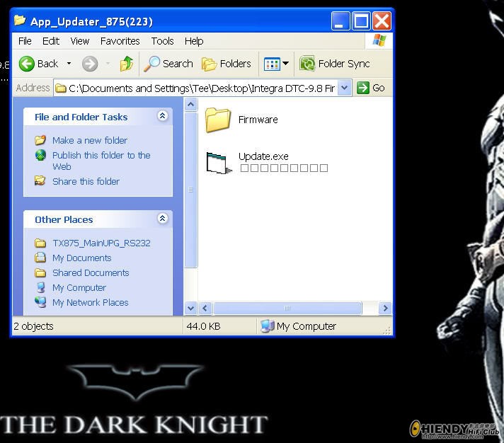Screen dimensions: 504x443
Task: Open the Back history dropdown arrow
Action: pos(69,64)
